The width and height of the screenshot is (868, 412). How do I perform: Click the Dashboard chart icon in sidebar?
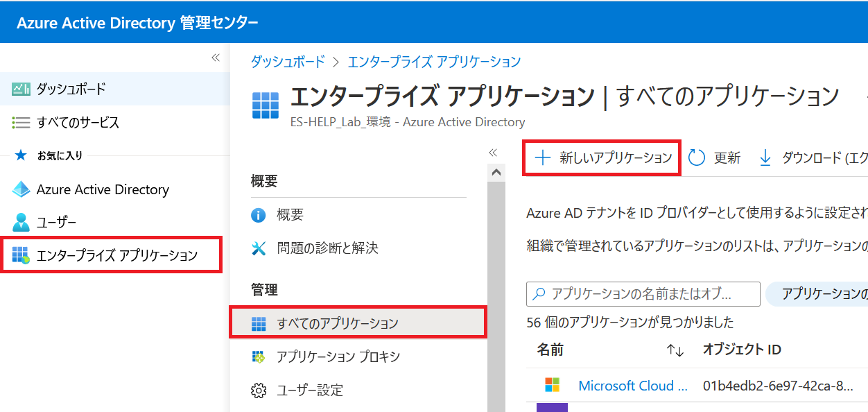click(x=21, y=89)
